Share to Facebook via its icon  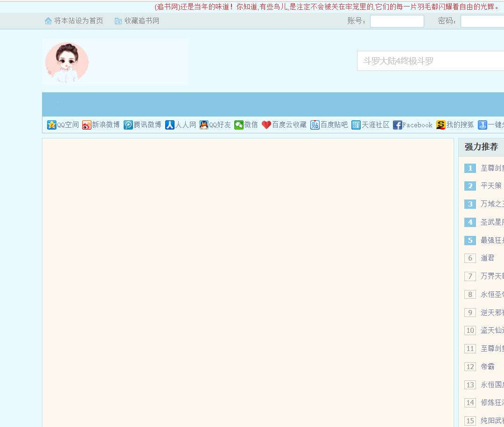[398, 125]
